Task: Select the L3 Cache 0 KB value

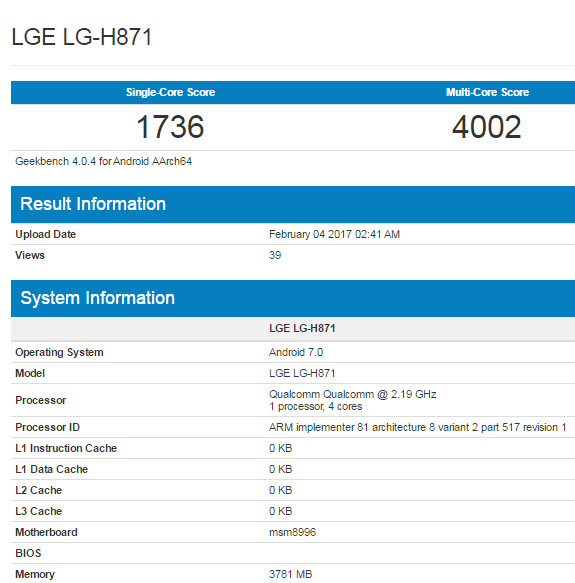Action: [x=280, y=511]
